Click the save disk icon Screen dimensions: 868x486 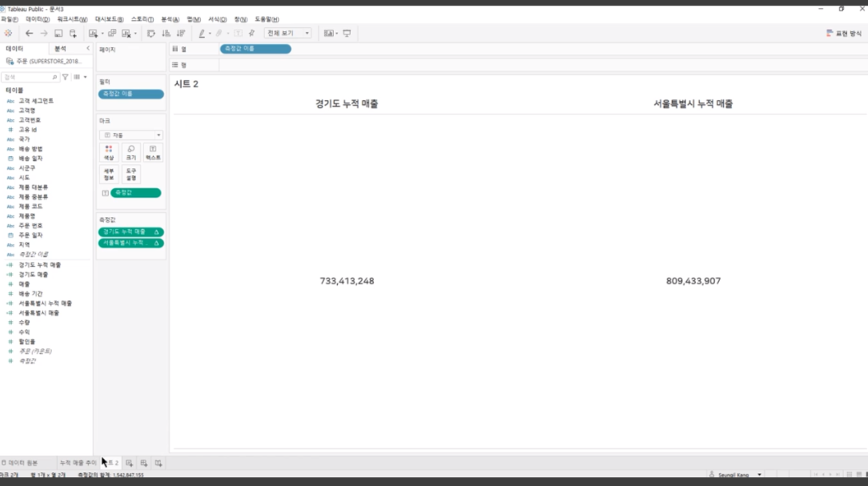pyautogui.click(x=58, y=33)
